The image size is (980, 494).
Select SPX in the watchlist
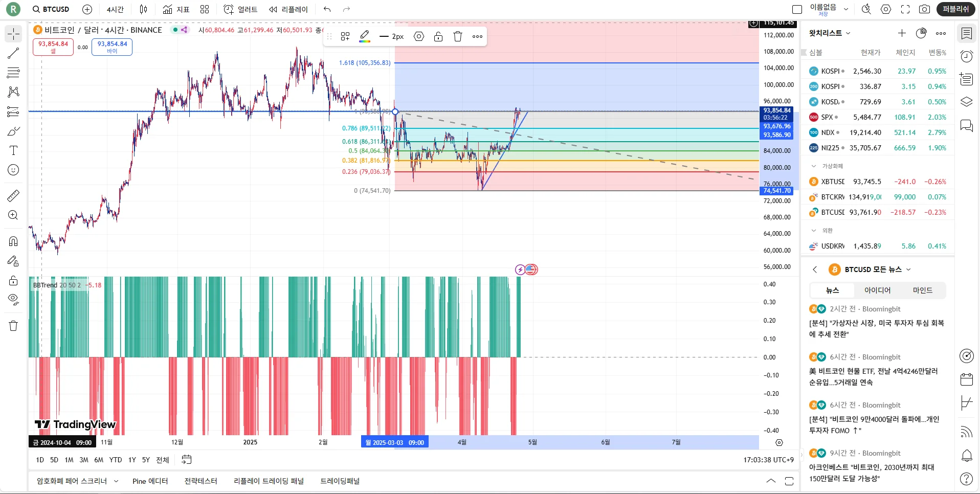(877, 117)
